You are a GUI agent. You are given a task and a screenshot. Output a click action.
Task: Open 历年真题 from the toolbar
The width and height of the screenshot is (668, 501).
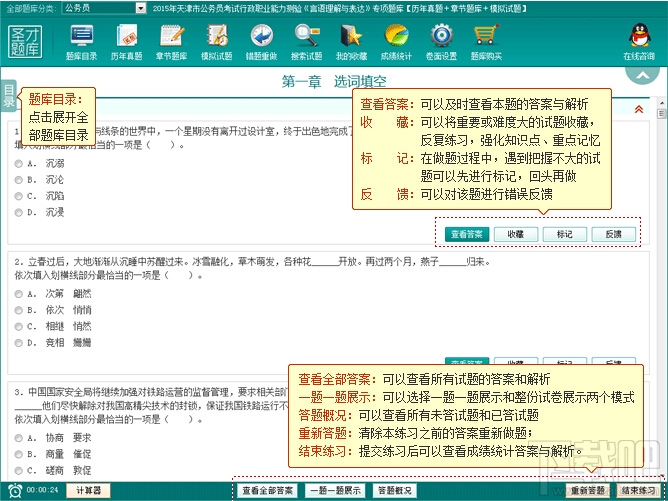pyautogui.click(x=127, y=42)
